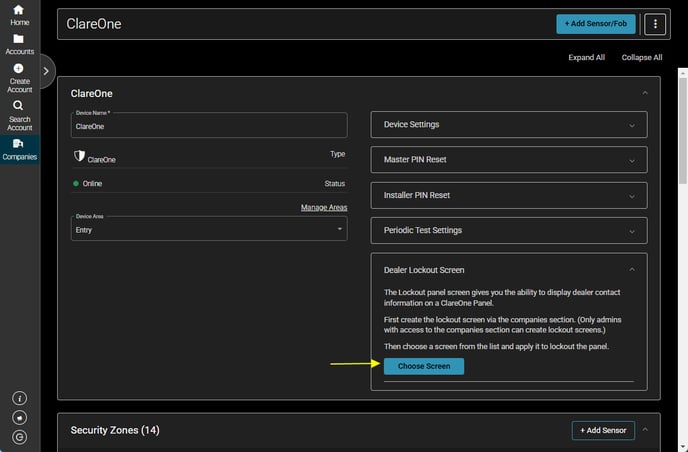Click the info icon in sidebar
The image size is (688, 452).
pyautogui.click(x=19, y=398)
